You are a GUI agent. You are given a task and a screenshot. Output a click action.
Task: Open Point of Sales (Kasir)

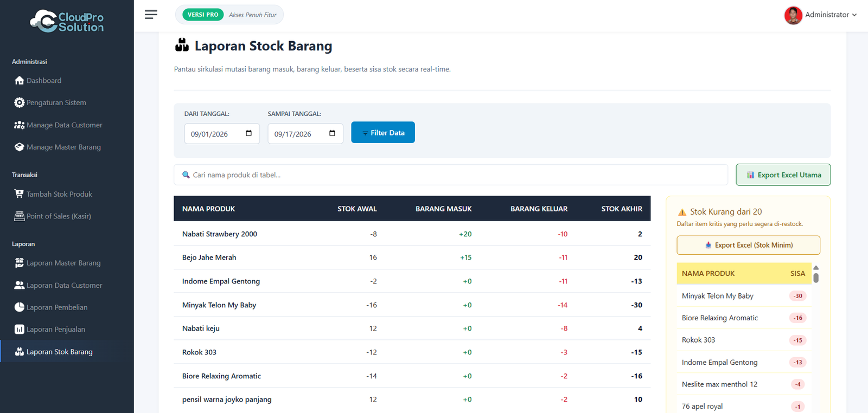(x=59, y=216)
